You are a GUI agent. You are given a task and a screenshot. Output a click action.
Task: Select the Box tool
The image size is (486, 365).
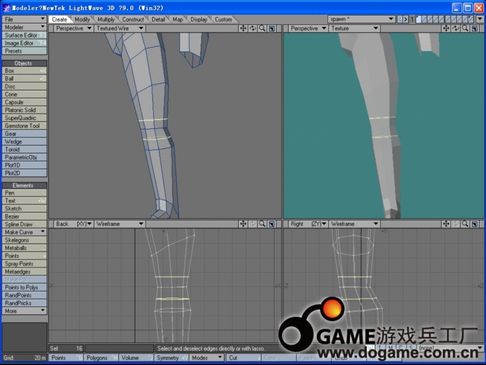point(24,71)
